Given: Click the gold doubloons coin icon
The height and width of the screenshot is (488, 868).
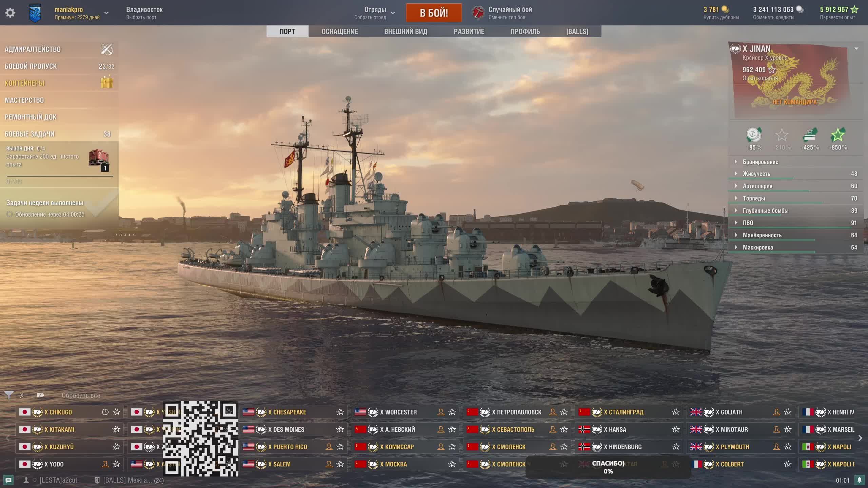Looking at the screenshot, I should (x=725, y=9).
